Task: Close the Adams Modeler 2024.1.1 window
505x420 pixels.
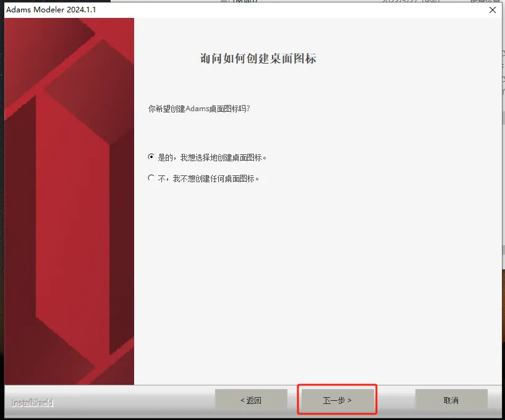Action: pos(493,10)
